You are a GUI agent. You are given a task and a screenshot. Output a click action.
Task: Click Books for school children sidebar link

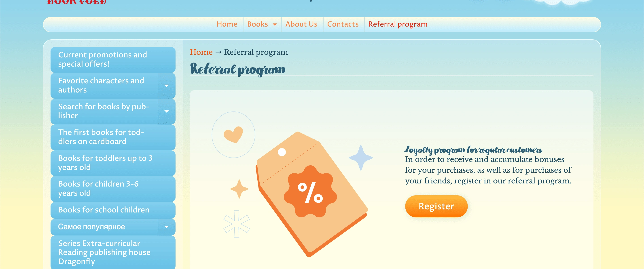113,210
